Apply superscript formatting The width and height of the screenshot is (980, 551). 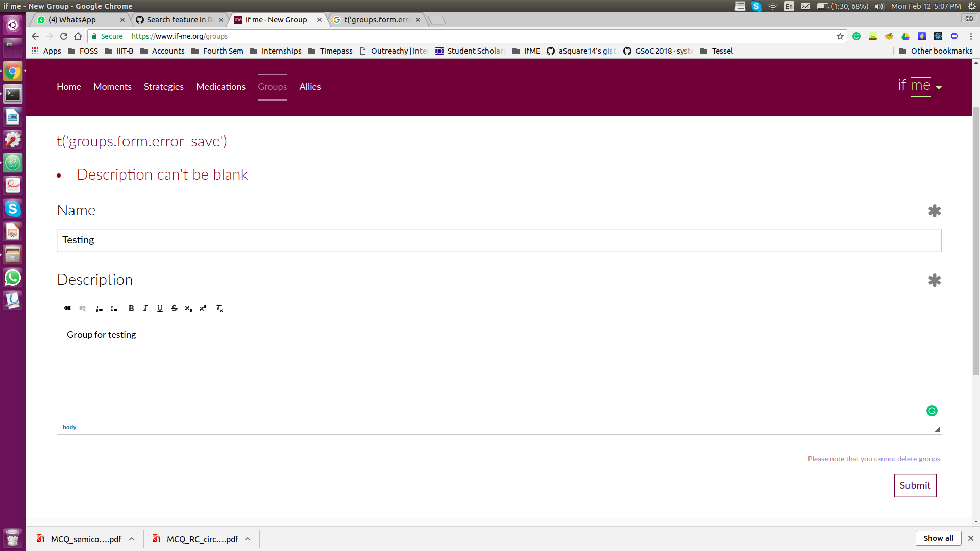click(203, 308)
